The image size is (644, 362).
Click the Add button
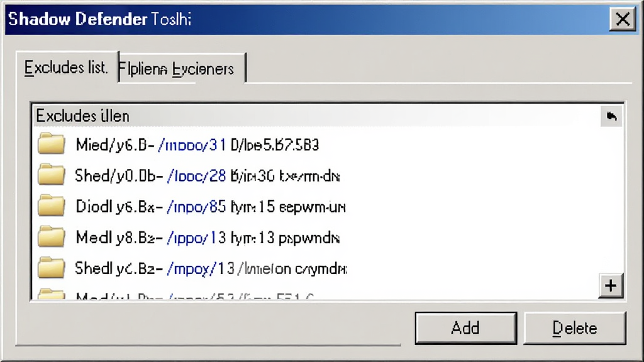466,328
